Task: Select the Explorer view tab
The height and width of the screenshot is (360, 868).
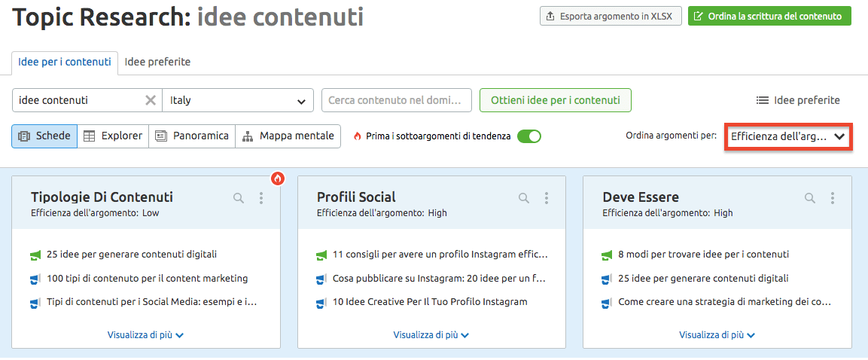Action: tap(113, 136)
